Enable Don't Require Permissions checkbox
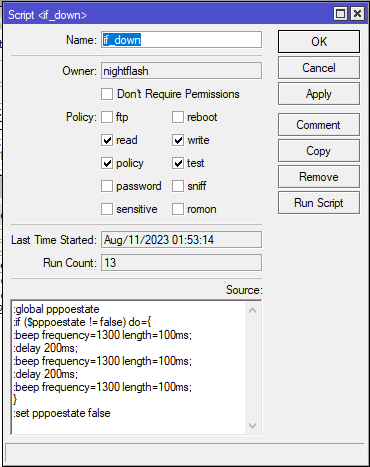The width and height of the screenshot is (370, 467). pos(107,94)
